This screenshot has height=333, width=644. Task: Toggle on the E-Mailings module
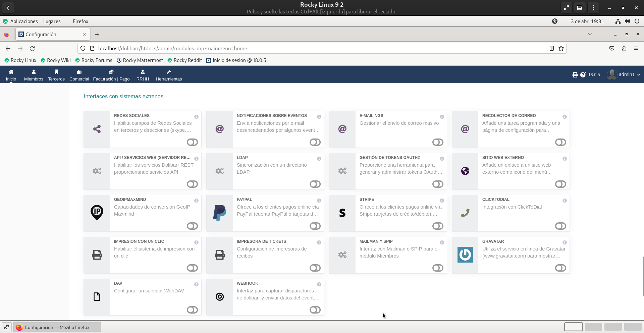pyautogui.click(x=438, y=142)
